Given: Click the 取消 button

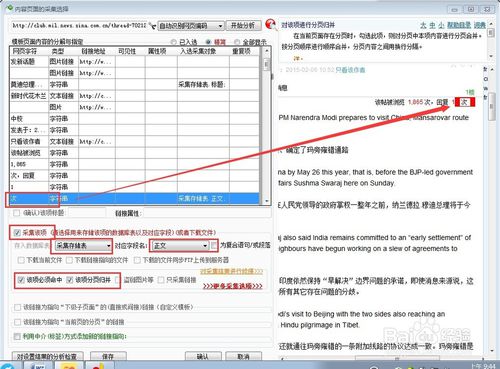Looking at the screenshot, I should pos(243,356).
